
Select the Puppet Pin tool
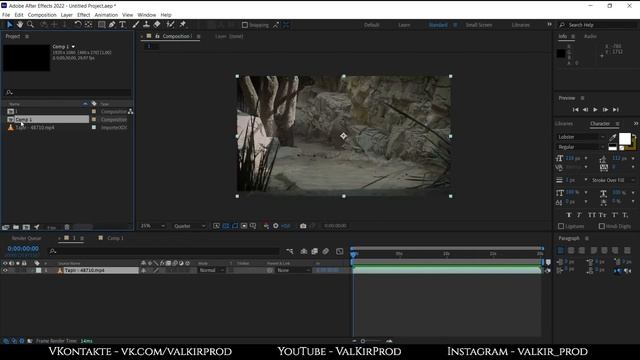183,25
